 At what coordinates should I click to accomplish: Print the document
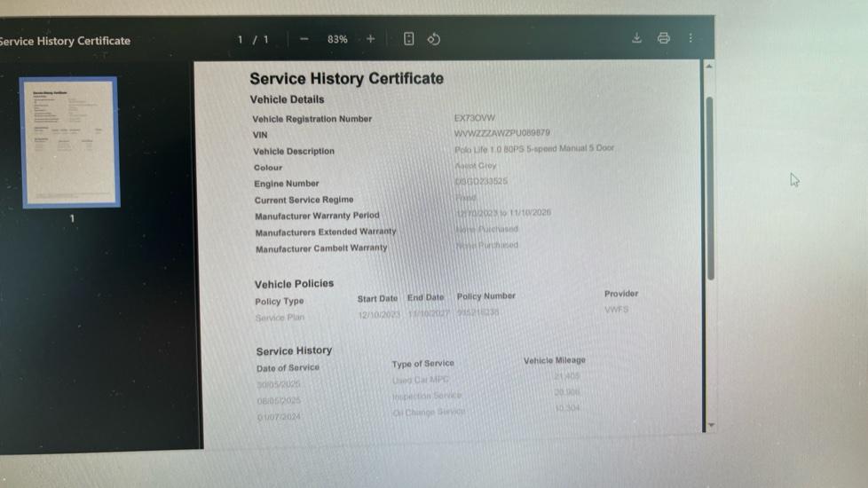click(663, 37)
